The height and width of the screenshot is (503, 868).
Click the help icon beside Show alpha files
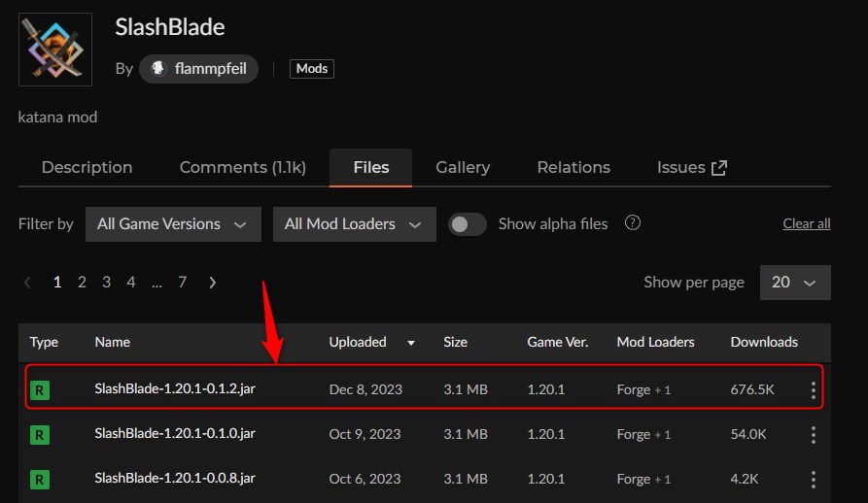click(x=632, y=222)
